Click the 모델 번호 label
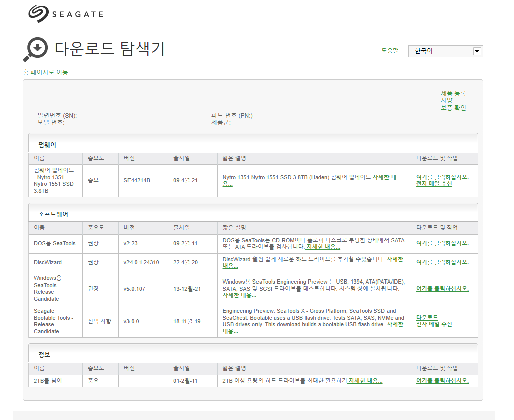Screen dimensions: 514x420 click(51, 122)
